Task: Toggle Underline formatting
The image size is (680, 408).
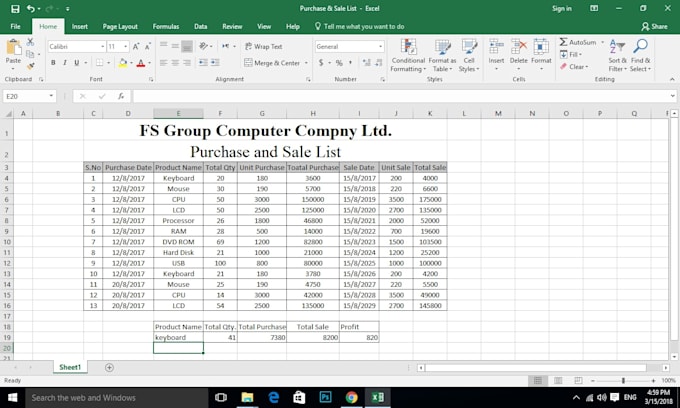Action: [77, 63]
